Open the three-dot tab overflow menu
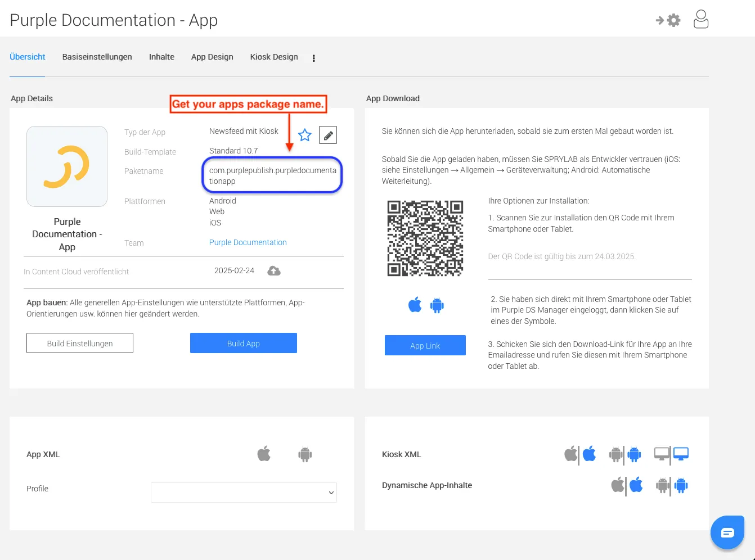755x560 pixels. click(x=313, y=58)
